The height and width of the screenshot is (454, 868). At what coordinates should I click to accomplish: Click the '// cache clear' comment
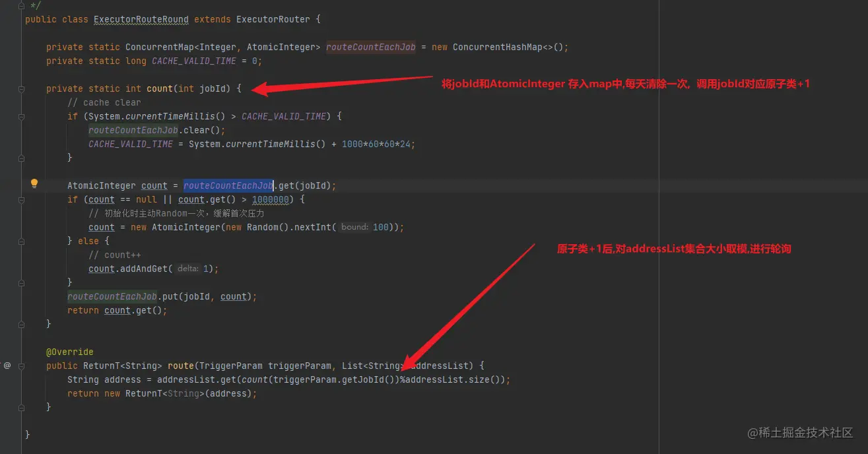pos(104,102)
